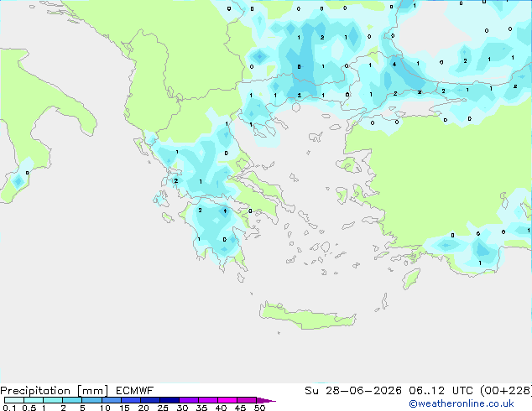This screenshot has height=411, width=532.
Task: Click the 15–20 mm blue legend swatch
Action: (131, 400)
